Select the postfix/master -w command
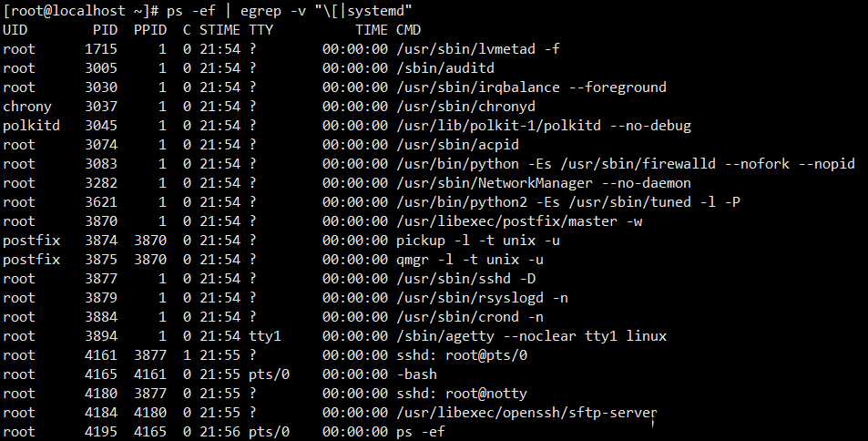The height and width of the screenshot is (441, 868). coord(519,221)
